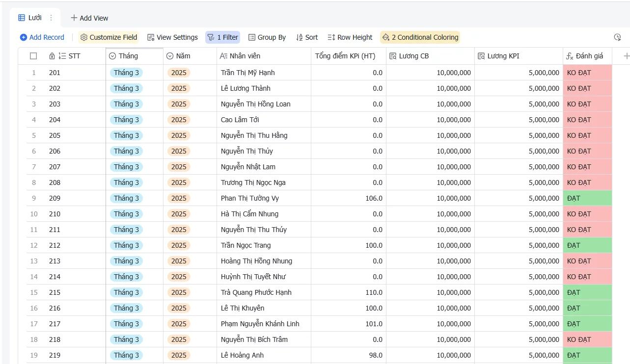Click green ĐẠT cell for Lê Hoàng Anh
This screenshot has height=364, width=630.
pyautogui.click(x=587, y=355)
